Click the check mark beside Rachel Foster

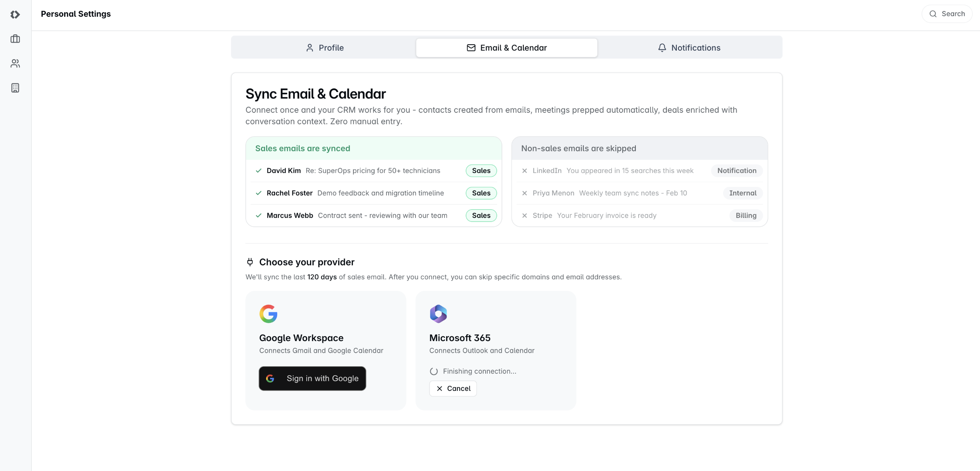pos(259,193)
